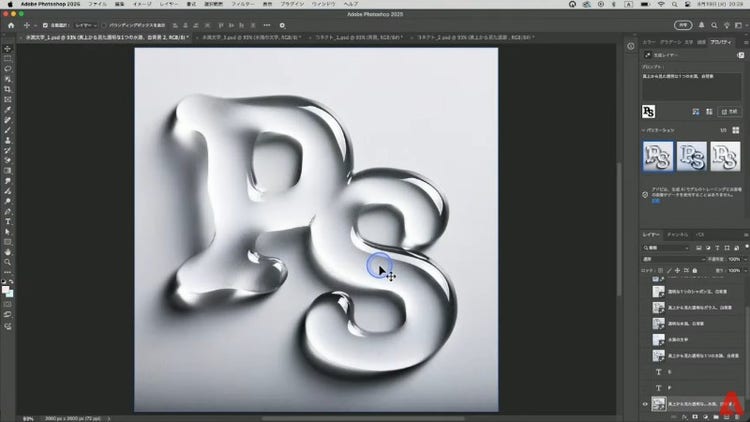Click the 生成 generate button
Viewport: 750px width, 422px height.
732,110
